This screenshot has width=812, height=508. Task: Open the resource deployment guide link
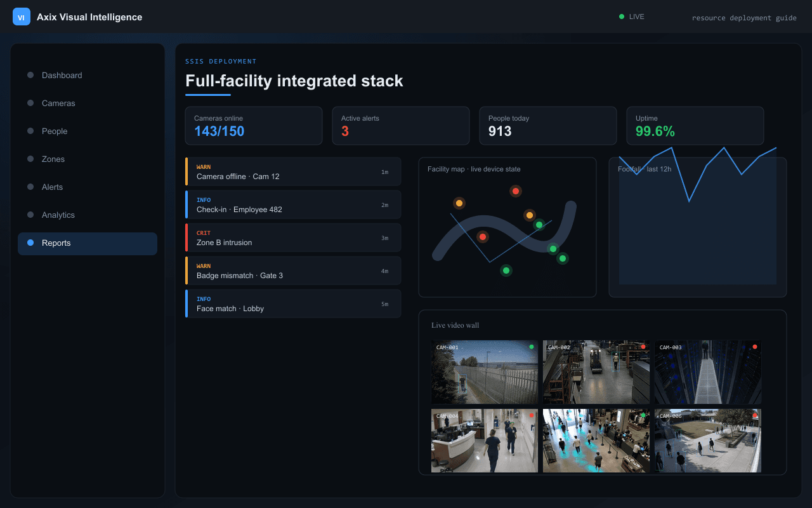coord(744,18)
